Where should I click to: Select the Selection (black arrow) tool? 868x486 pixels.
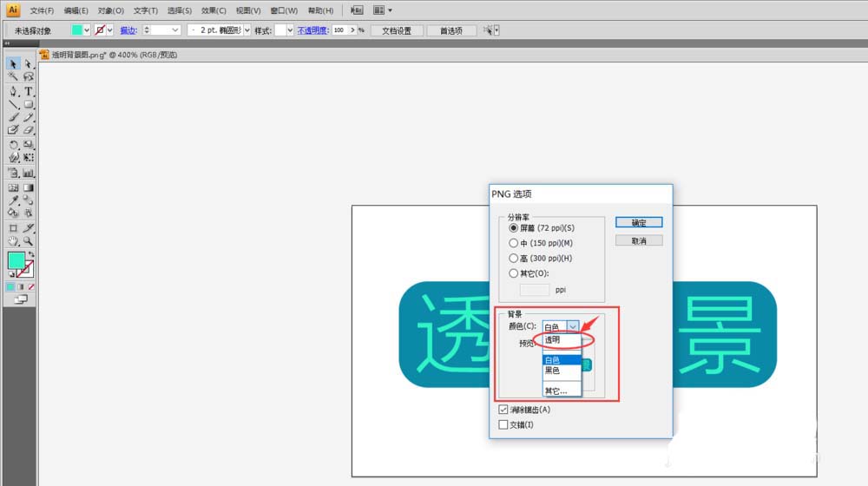coord(13,63)
